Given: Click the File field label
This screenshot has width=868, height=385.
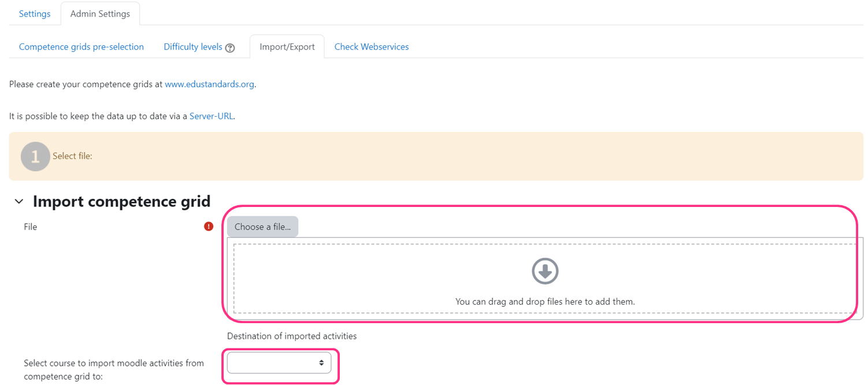Looking at the screenshot, I should (31, 227).
